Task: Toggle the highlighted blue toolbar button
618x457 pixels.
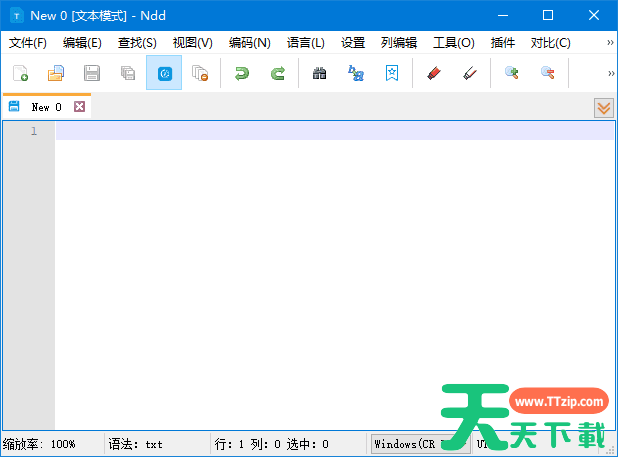Action: pos(164,73)
